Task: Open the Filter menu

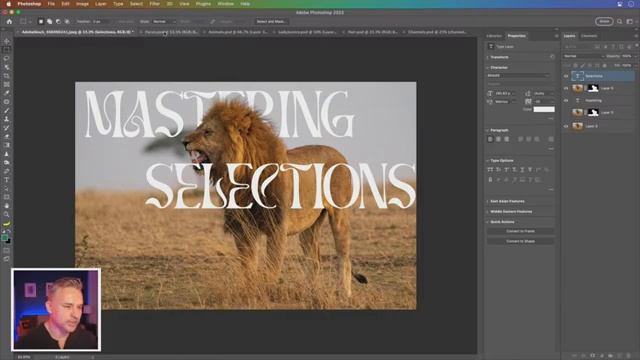Action: 154,4
